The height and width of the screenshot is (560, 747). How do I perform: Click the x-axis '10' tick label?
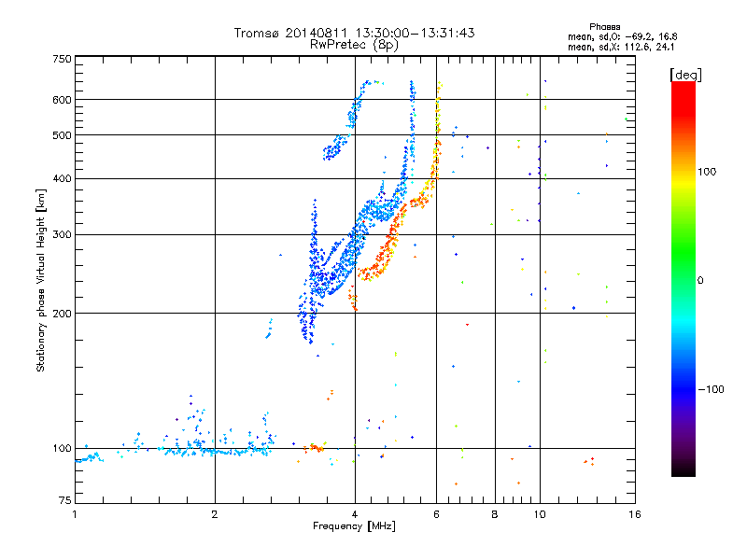pyautogui.click(x=540, y=514)
